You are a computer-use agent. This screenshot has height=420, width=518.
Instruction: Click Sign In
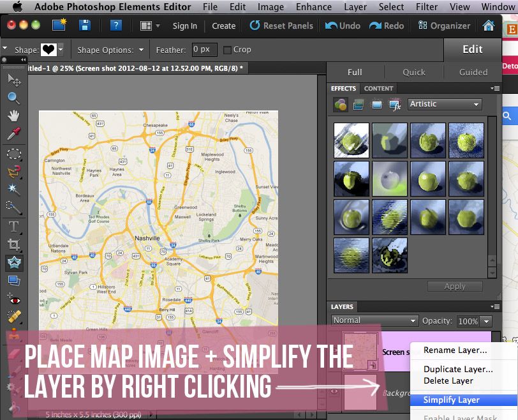(x=184, y=26)
